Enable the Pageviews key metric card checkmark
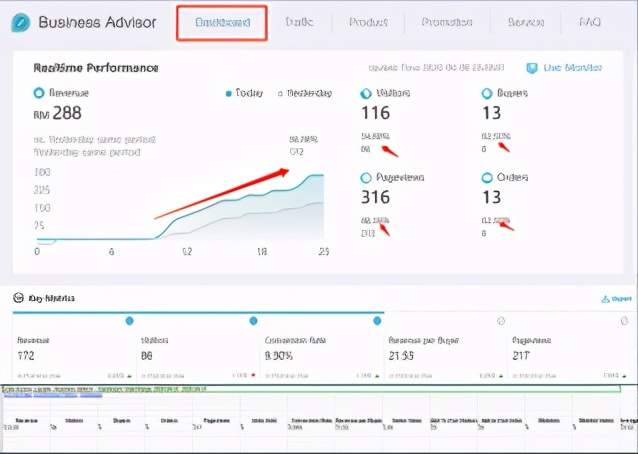The image size is (638, 454). click(624, 321)
